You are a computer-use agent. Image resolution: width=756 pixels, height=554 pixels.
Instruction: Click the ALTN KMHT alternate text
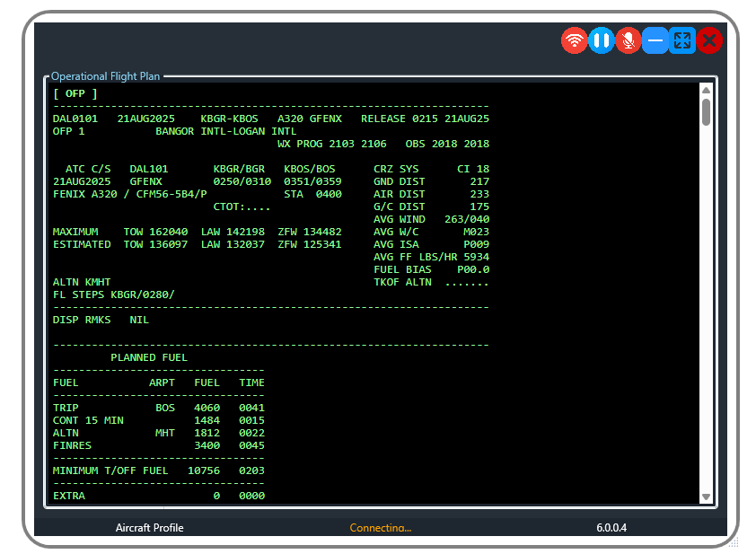(x=82, y=282)
